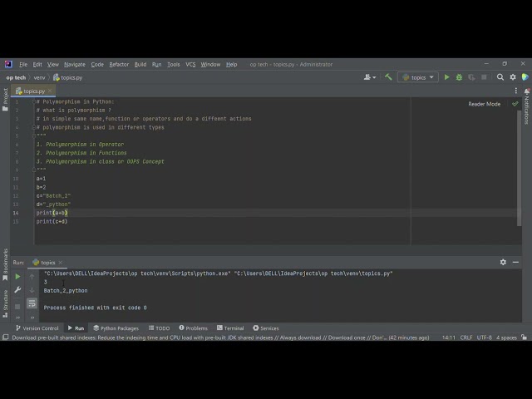Open the user account icon dropdown
532x399 pixels.
(370, 77)
